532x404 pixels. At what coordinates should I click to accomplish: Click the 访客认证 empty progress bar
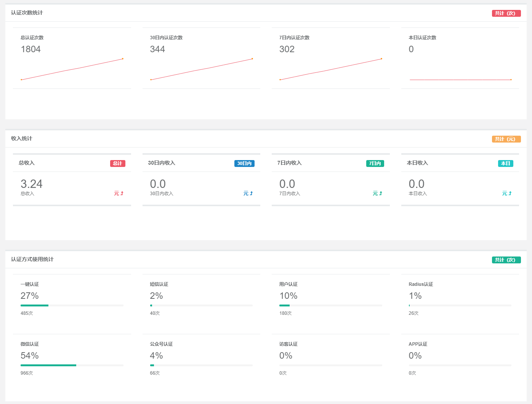pyautogui.click(x=331, y=365)
